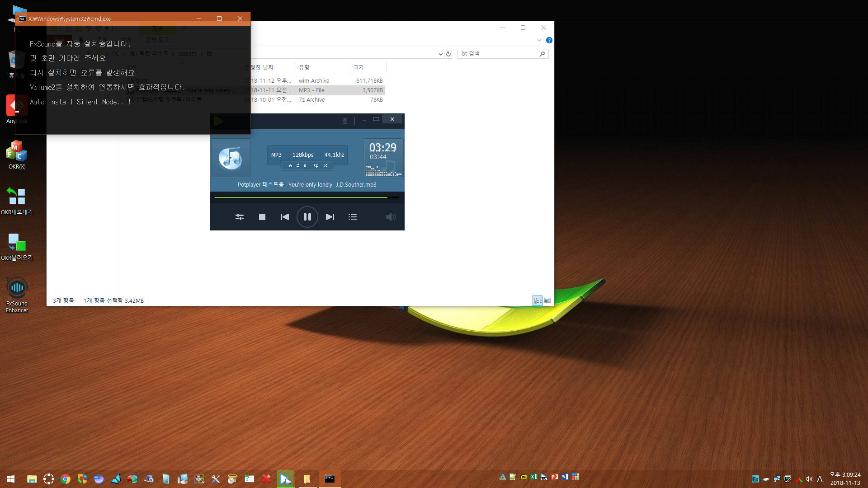
Task: Open the network tray icon
Action: tap(777, 479)
